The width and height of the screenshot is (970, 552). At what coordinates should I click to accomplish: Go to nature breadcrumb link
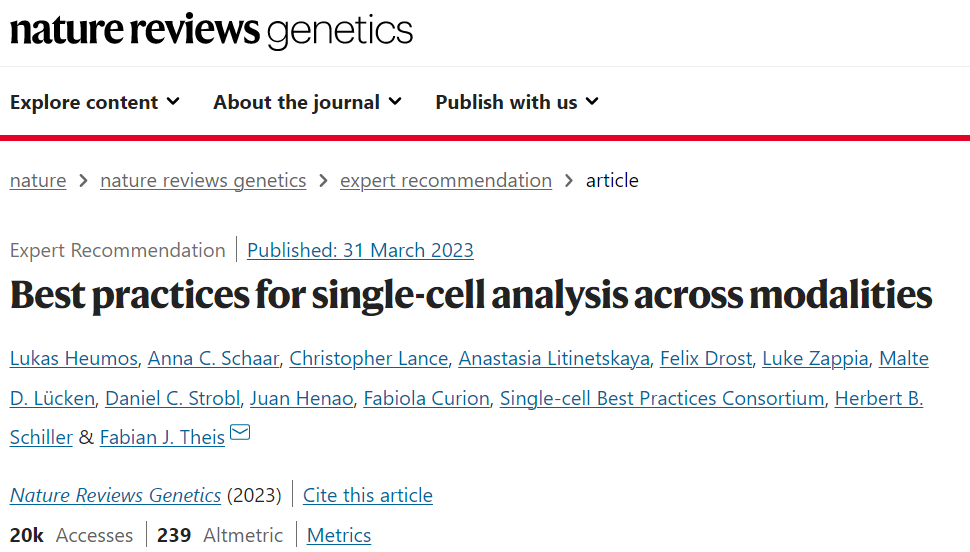tap(38, 181)
